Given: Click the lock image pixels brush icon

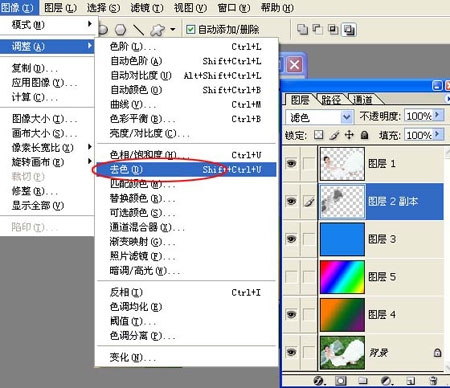Looking at the screenshot, I should [334, 135].
